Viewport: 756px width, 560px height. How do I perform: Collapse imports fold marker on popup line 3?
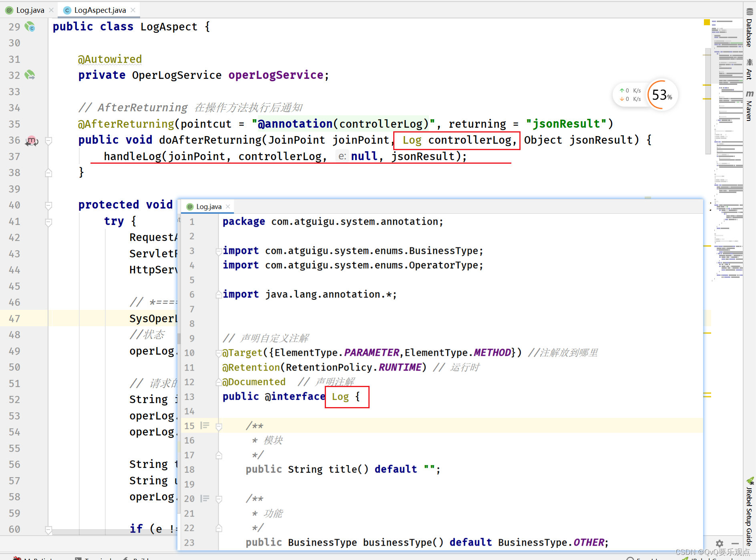point(219,251)
